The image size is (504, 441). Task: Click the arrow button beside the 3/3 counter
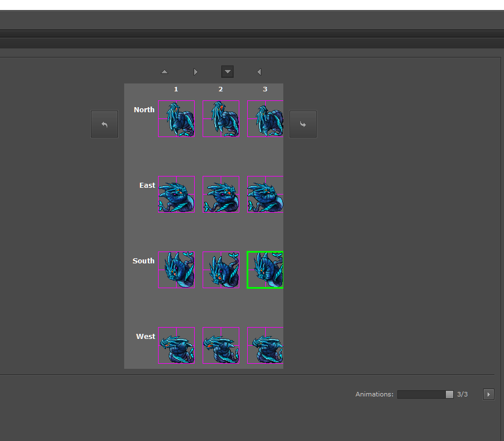click(x=489, y=394)
